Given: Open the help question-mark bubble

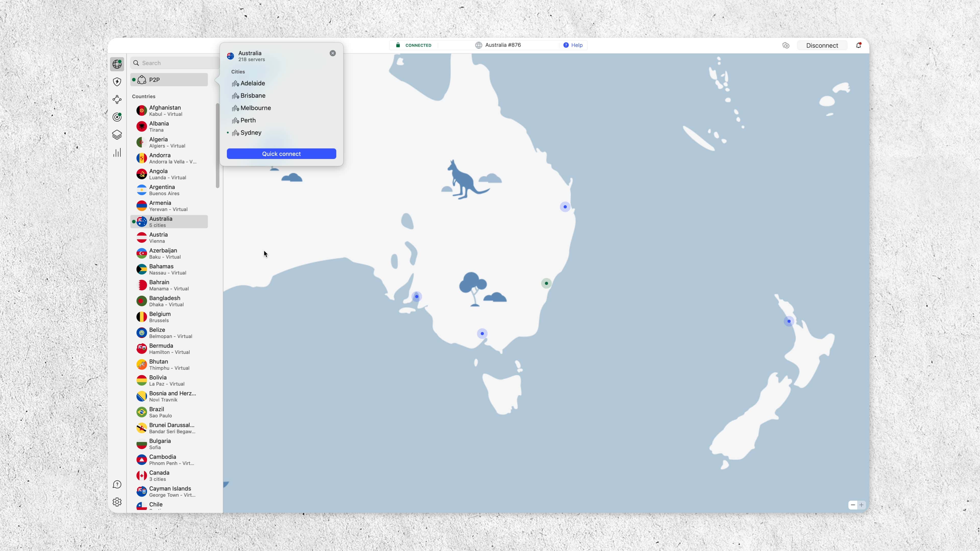Looking at the screenshot, I should [x=117, y=484].
